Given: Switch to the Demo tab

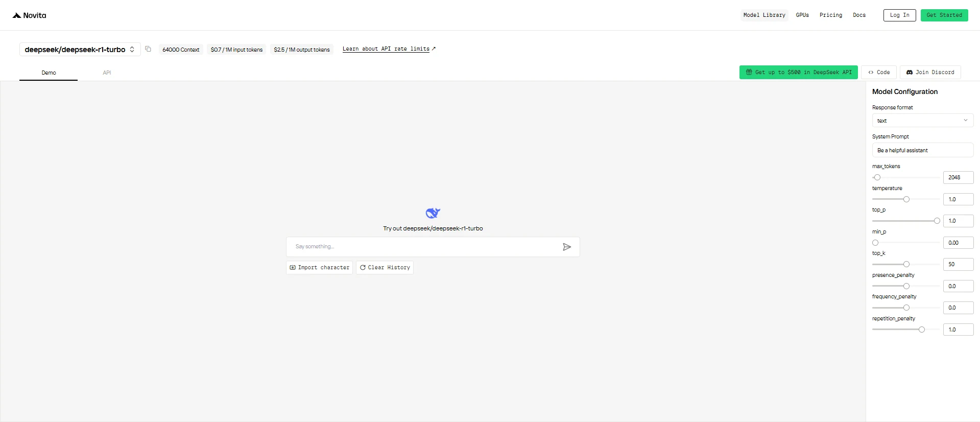Looking at the screenshot, I should click(49, 73).
